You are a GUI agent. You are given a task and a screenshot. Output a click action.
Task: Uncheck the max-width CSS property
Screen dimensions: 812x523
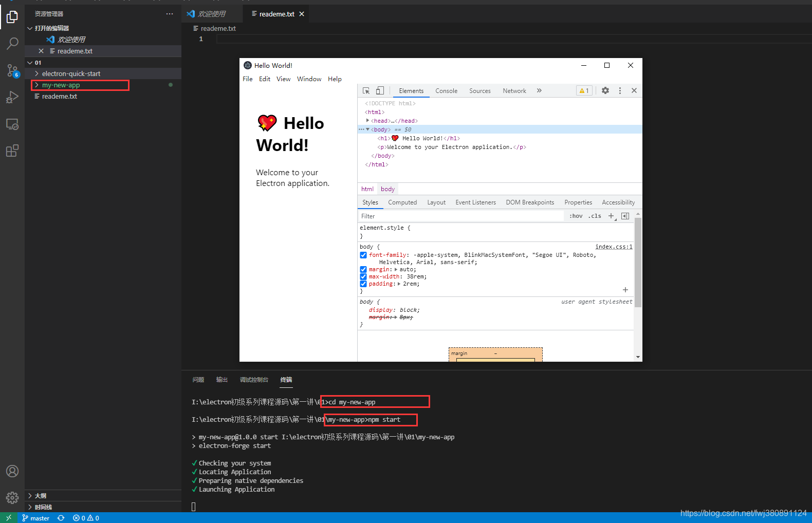point(363,276)
